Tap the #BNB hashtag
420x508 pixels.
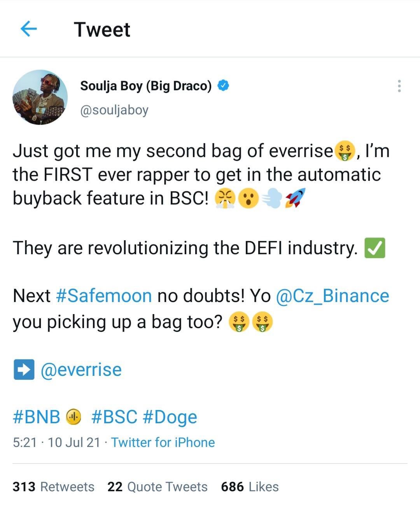pyautogui.click(x=37, y=417)
